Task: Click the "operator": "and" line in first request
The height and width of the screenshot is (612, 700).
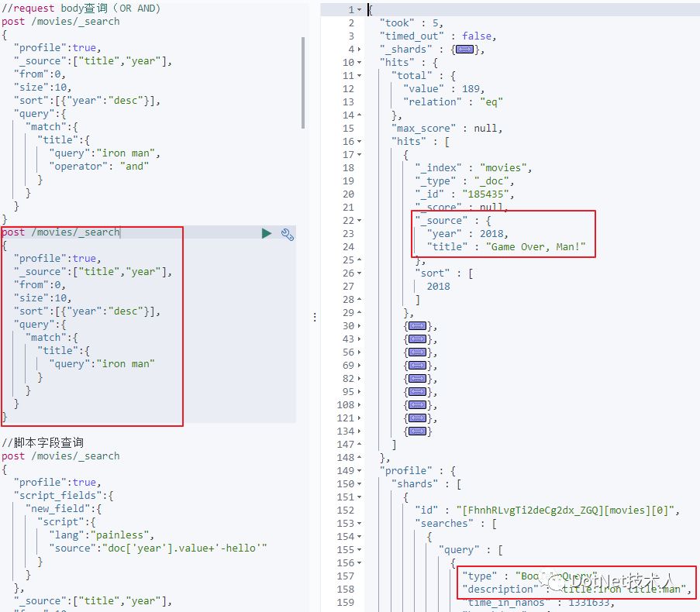Action: point(98,167)
